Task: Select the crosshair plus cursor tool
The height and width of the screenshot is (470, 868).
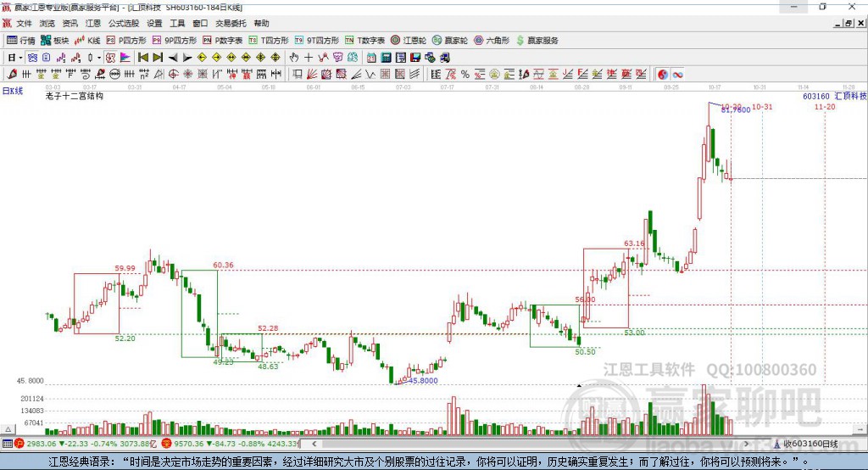Action: pos(309,58)
